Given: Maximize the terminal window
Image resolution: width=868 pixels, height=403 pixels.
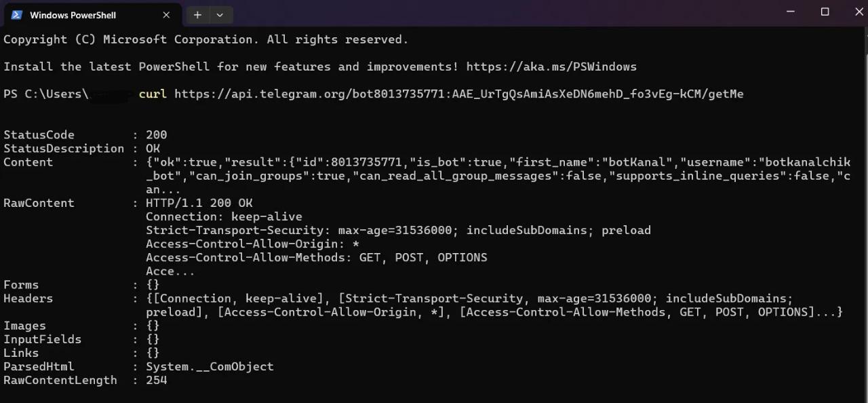Looking at the screenshot, I should pyautogui.click(x=825, y=12).
